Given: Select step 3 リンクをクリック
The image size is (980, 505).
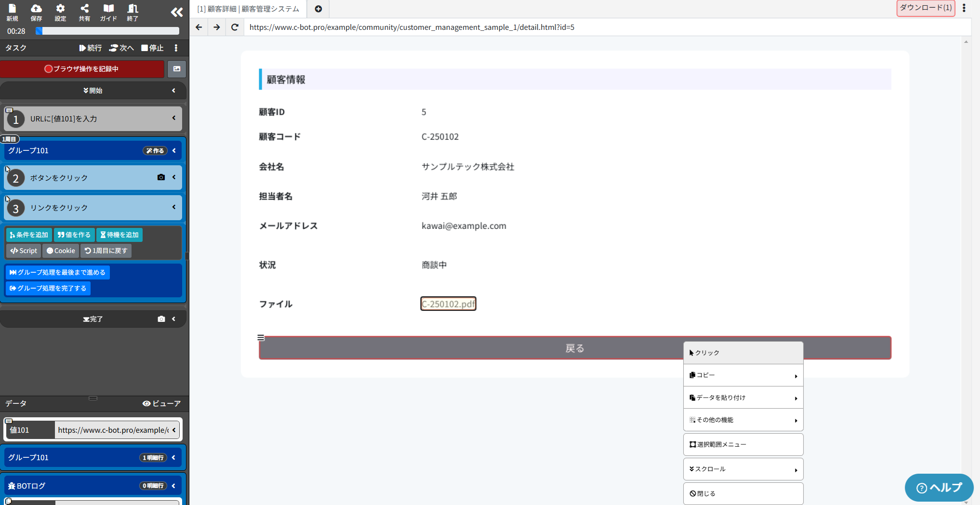Looking at the screenshot, I should point(93,208).
